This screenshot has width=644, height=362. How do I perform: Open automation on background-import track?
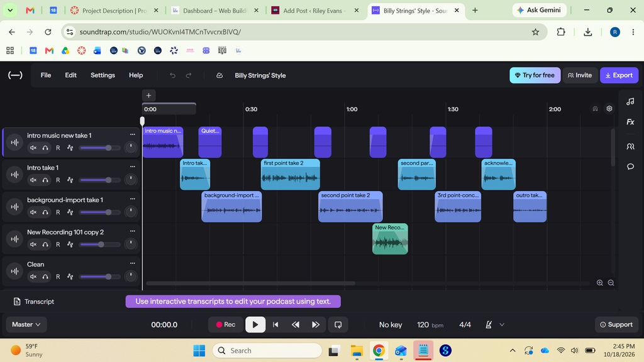point(70,212)
